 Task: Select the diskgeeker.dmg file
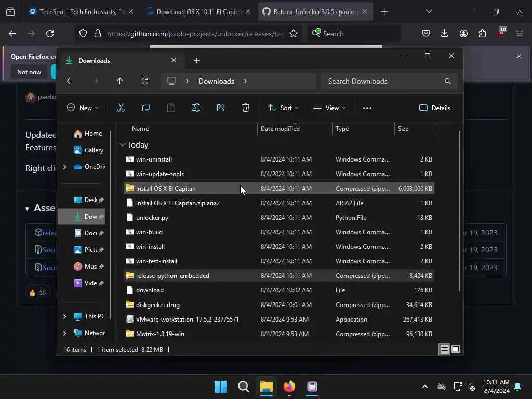[279, 304]
